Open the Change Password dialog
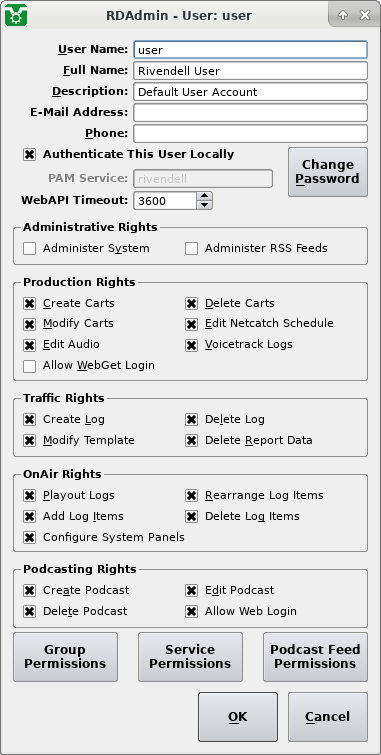The width and height of the screenshot is (381, 755). click(328, 172)
